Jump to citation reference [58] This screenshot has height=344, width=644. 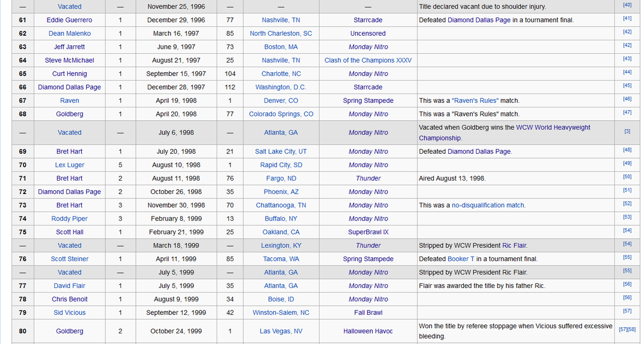(632, 329)
